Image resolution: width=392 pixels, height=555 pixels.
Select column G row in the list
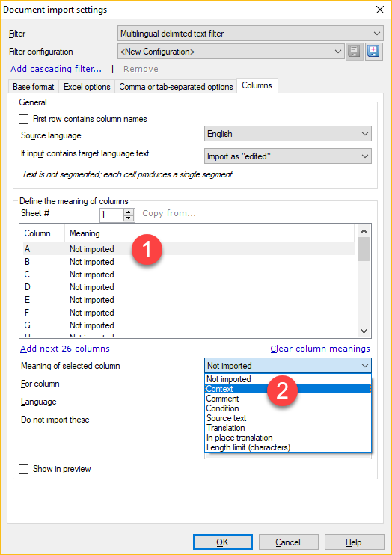click(189, 325)
